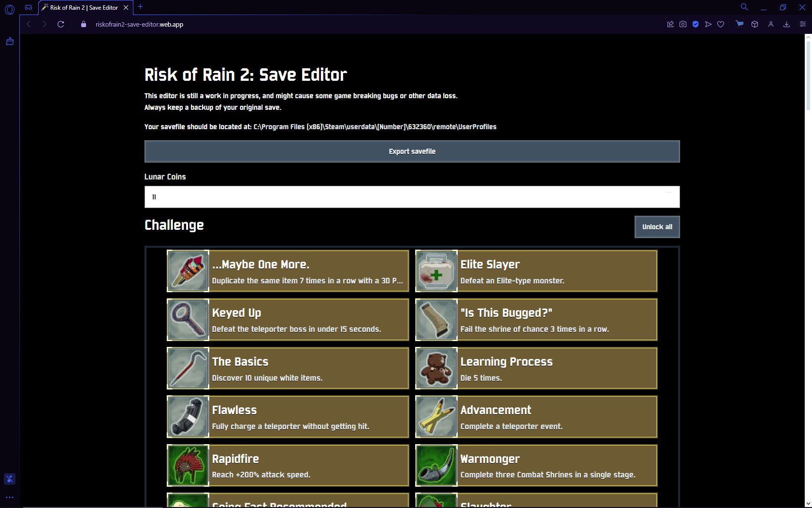Select the Warmonger war horn icon
This screenshot has height=508, width=812.
coord(436,465)
